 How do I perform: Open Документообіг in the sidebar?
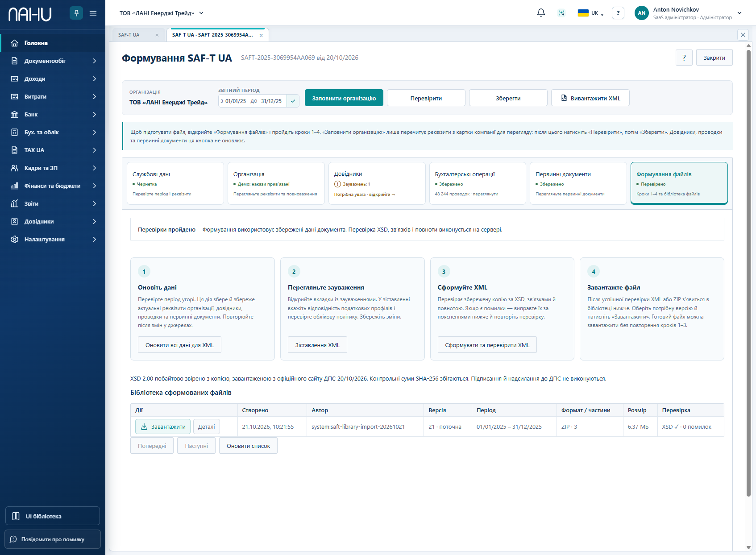point(53,61)
